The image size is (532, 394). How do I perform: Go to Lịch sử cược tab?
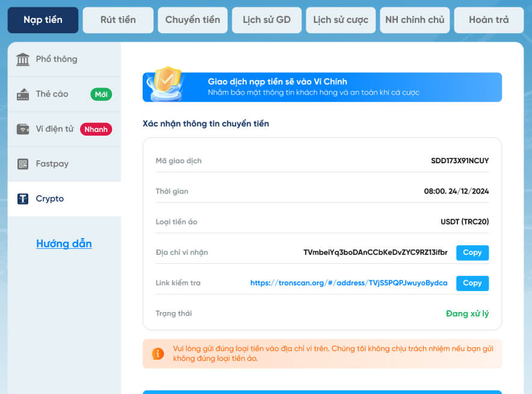[x=341, y=20]
